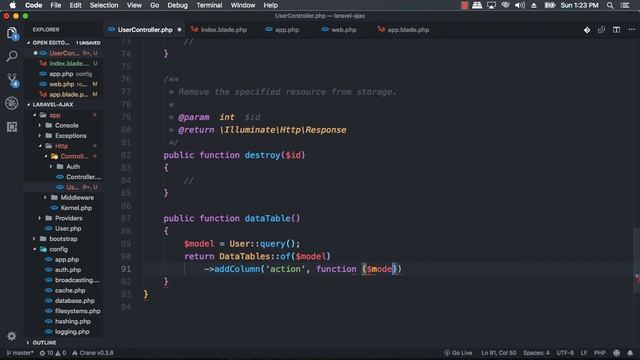Screen dimensions: 640x360
Task: Click the source control diamond icon in editor toolbar
Action: point(587,30)
